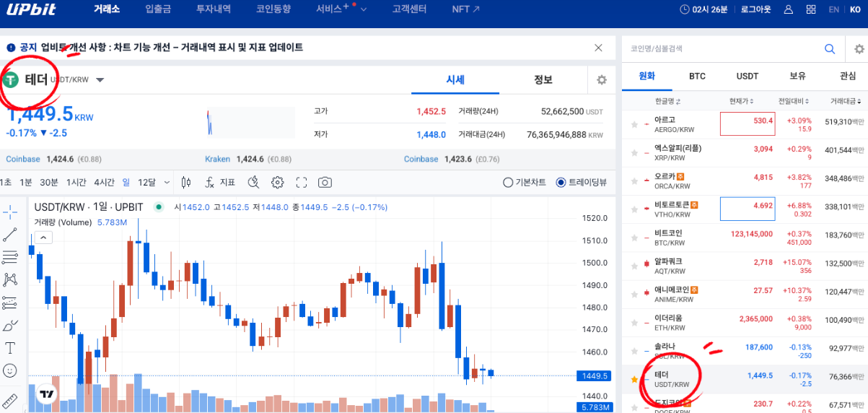This screenshot has width=868, height=413.
Task: Sort coin list by 거래대금
Action: [x=846, y=101]
